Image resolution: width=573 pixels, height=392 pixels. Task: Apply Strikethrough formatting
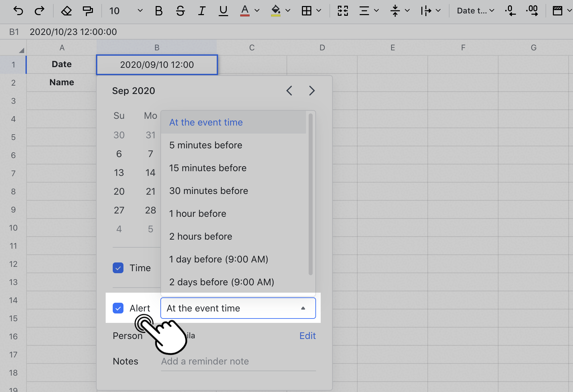[180, 11]
